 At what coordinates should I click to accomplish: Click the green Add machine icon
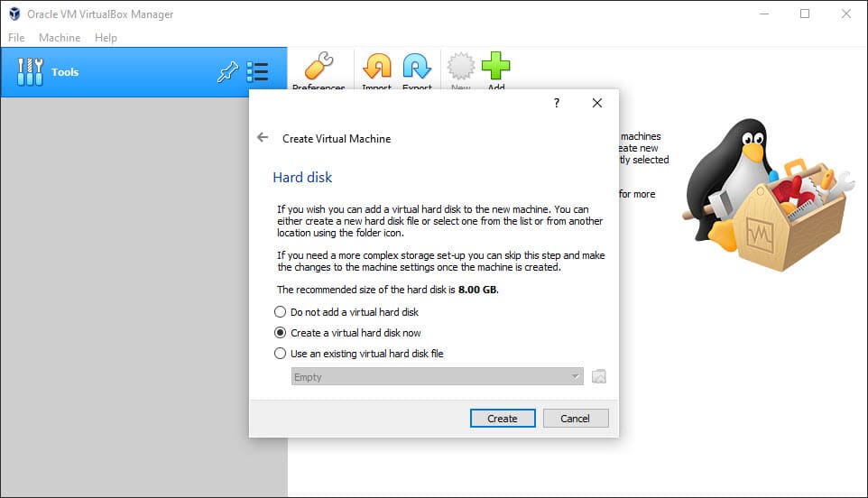[496, 67]
